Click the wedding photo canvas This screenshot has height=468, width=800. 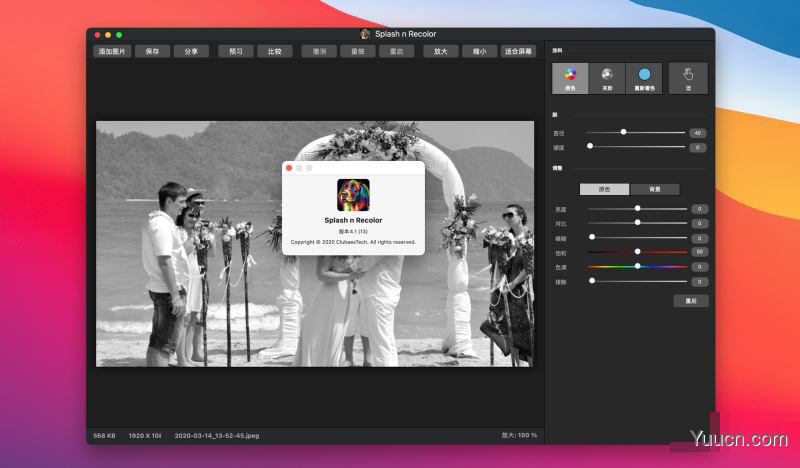315,243
